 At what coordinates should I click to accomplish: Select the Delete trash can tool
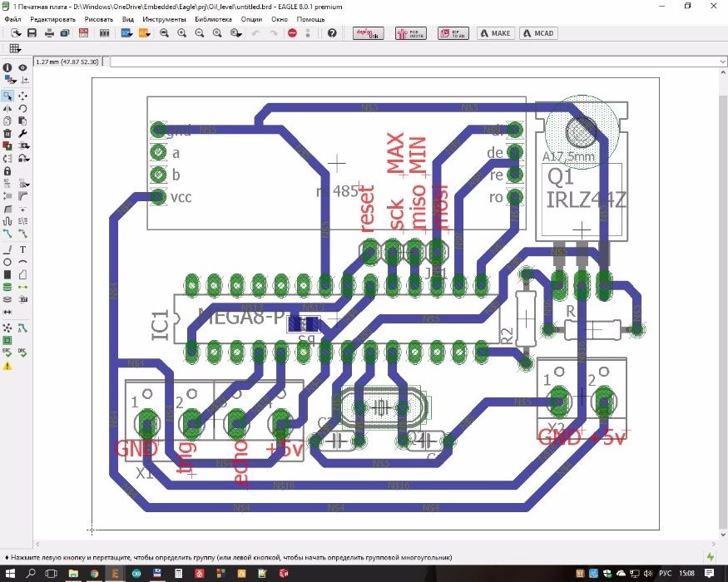point(7,134)
